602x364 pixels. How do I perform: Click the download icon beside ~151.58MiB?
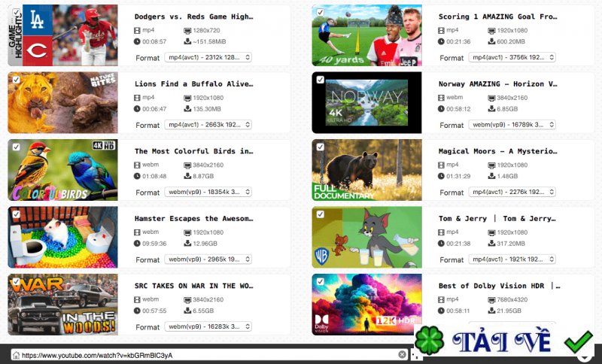187,41
